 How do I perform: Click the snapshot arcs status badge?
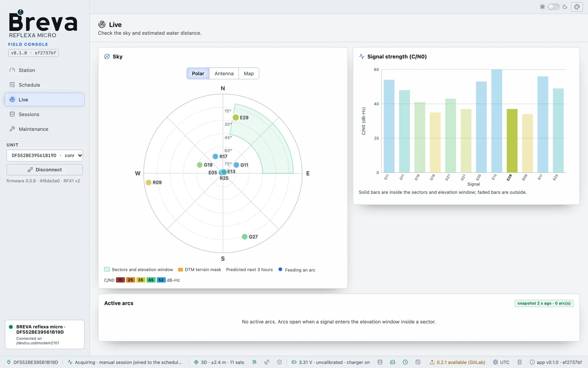click(544, 303)
